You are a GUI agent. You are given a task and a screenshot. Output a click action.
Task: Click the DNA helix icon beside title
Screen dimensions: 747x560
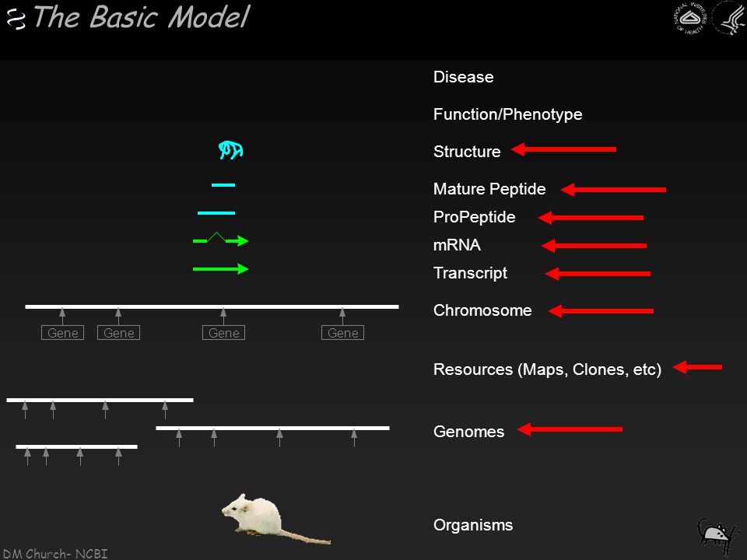pos(16,19)
